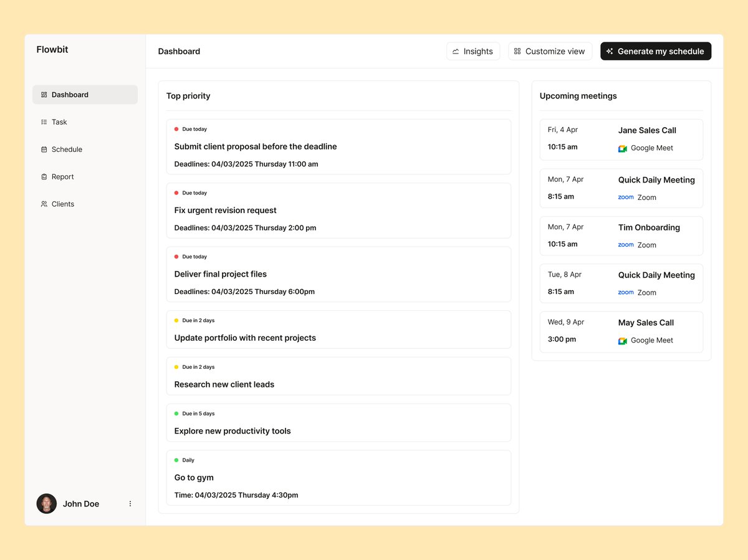Click Zoom logo in Tim Onboarding card
748x560 pixels.
pyautogui.click(x=626, y=245)
